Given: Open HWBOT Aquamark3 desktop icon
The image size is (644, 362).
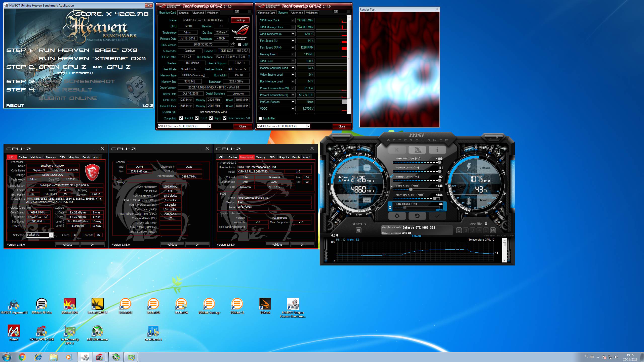Looking at the screenshot, I should click(14, 306).
